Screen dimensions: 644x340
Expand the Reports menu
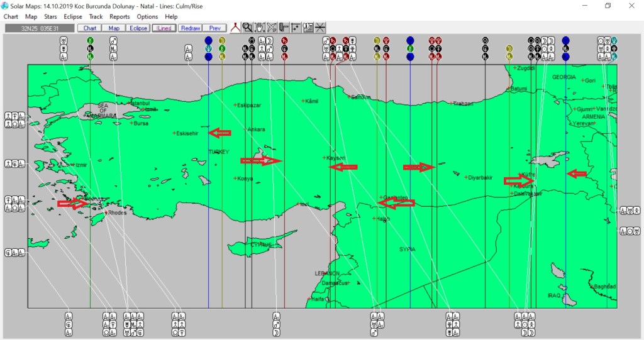(119, 16)
